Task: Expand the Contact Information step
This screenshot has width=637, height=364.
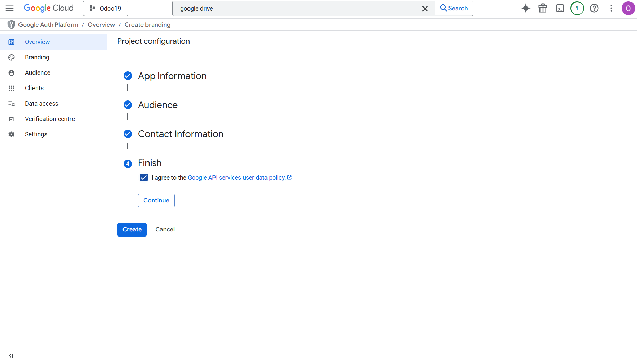Action: click(180, 134)
